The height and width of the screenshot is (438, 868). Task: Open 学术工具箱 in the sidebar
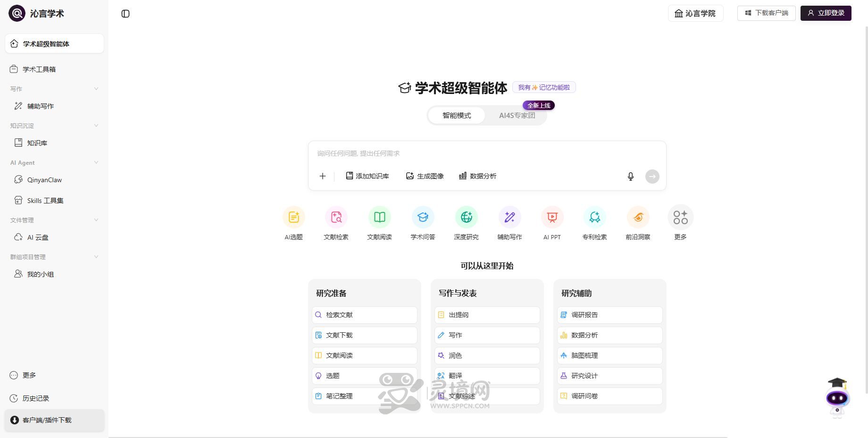[x=54, y=69]
